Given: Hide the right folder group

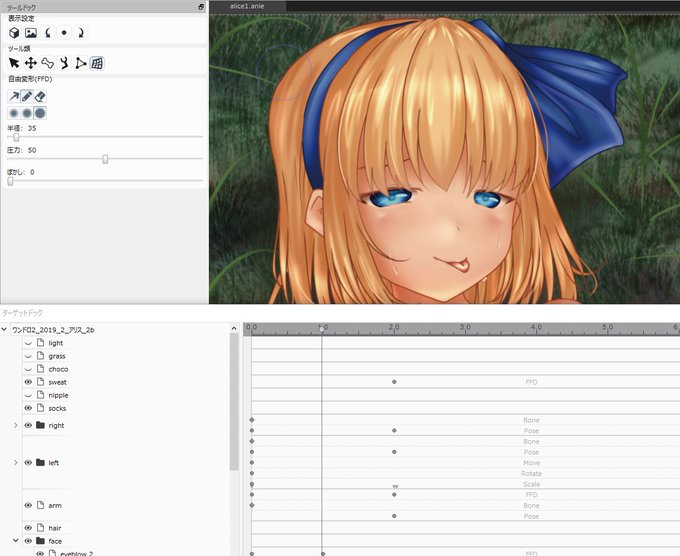Looking at the screenshot, I should click(28, 425).
